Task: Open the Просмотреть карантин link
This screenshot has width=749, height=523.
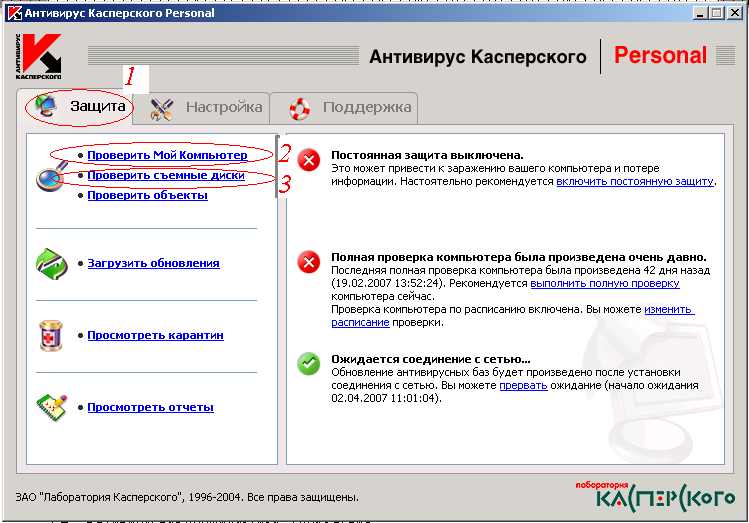Action: (155, 335)
